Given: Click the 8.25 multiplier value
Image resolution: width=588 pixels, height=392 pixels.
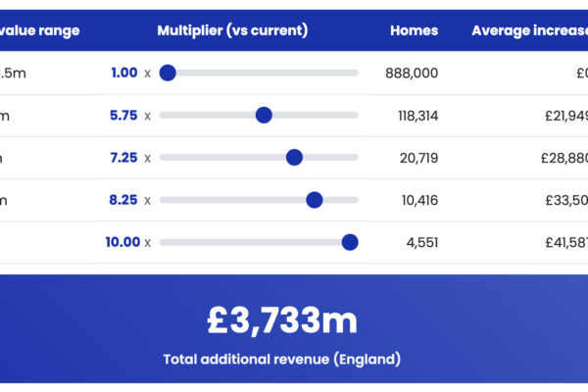Looking at the screenshot, I should (123, 200).
